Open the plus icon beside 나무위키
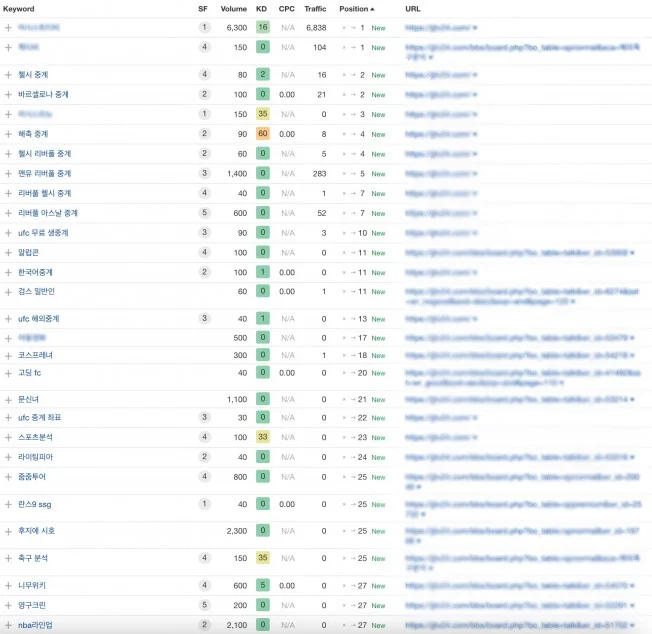652x634 pixels. (8, 586)
